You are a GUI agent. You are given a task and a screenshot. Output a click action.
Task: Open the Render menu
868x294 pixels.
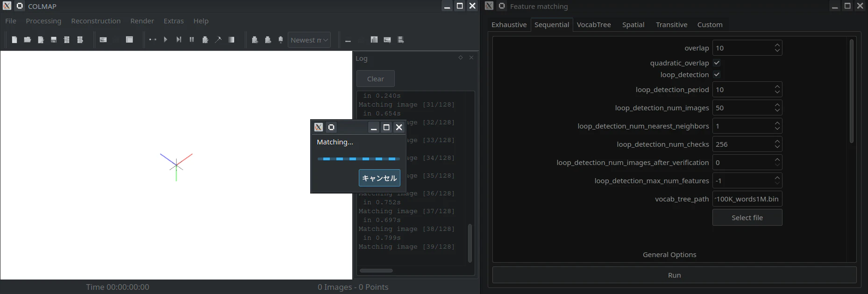[142, 21]
